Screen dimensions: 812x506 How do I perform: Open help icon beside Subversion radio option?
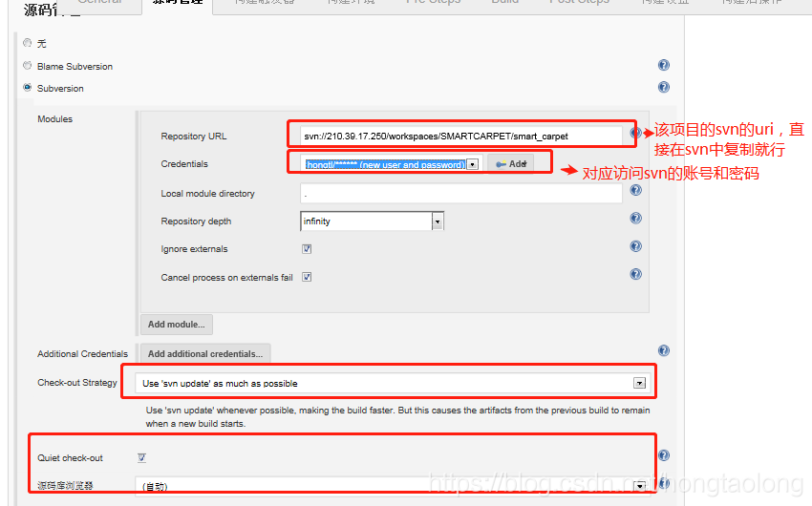point(663,87)
